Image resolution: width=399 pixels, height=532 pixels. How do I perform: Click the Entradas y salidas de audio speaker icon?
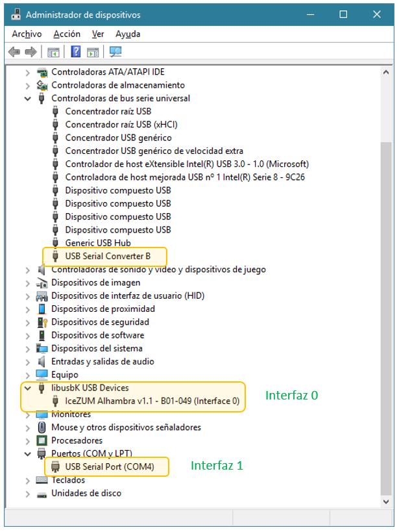point(42,362)
